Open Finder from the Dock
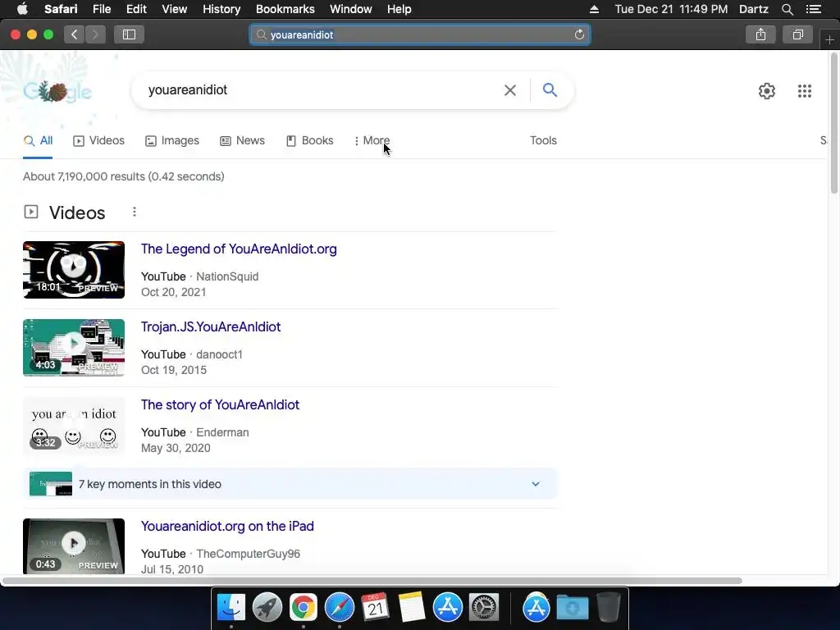Screen dimensions: 840x630 click(x=231, y=608)
